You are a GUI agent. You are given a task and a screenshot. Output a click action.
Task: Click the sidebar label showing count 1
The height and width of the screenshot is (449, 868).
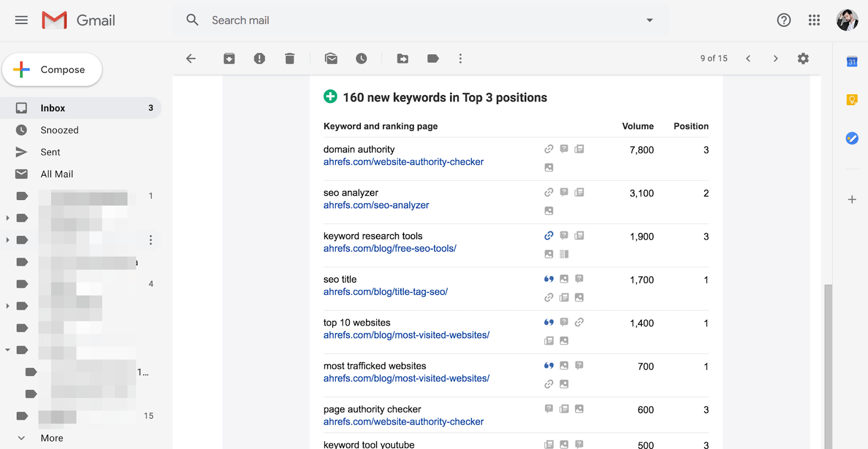coord(81,196)
